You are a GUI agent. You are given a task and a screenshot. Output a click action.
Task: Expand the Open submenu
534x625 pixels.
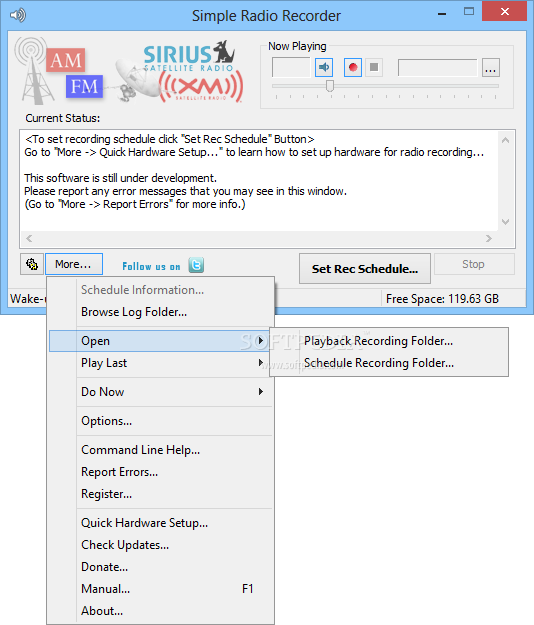[161, 341]
